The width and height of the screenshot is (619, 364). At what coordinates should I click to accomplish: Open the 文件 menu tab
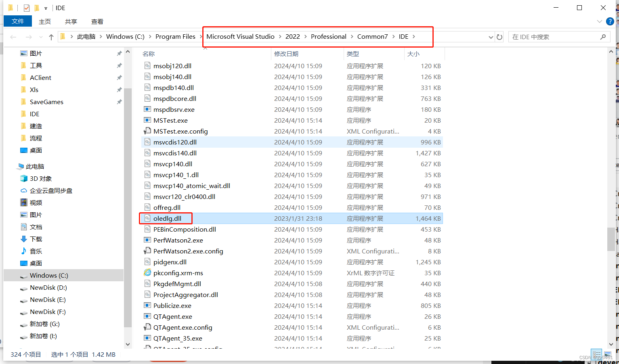coord(17,21)
